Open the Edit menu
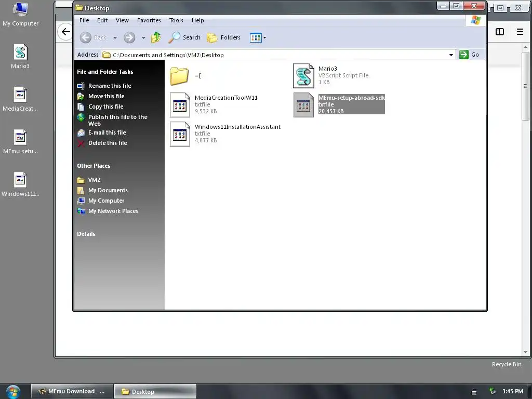 click(102, 20)
